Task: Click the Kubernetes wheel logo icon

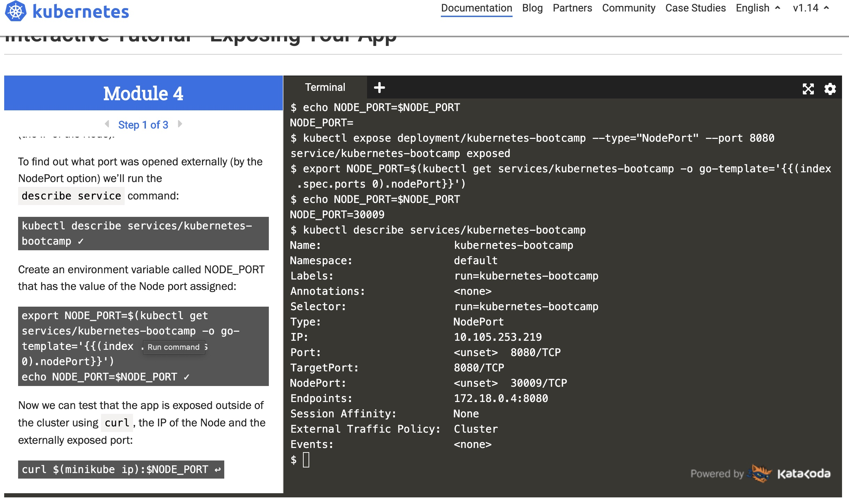Action: tap(15, 11)
